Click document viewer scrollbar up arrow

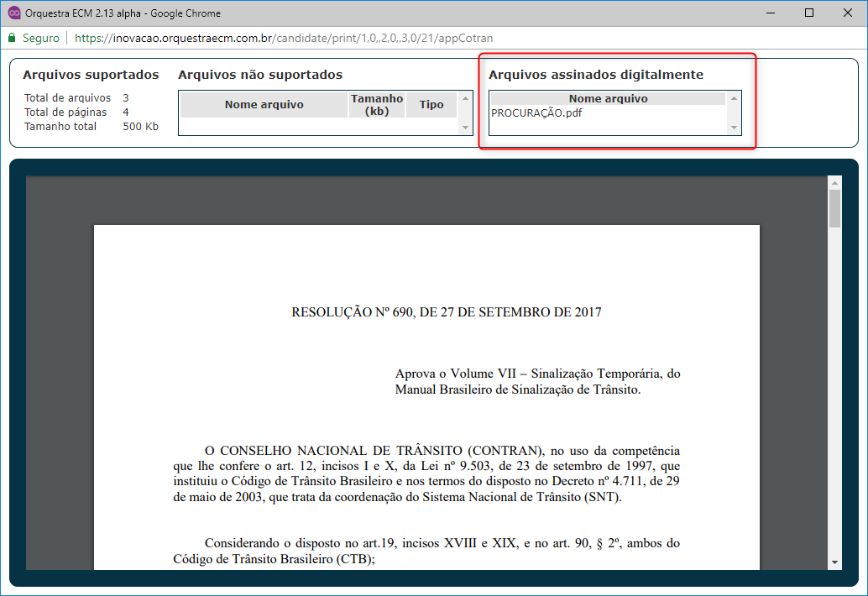(x=834, y=182)
